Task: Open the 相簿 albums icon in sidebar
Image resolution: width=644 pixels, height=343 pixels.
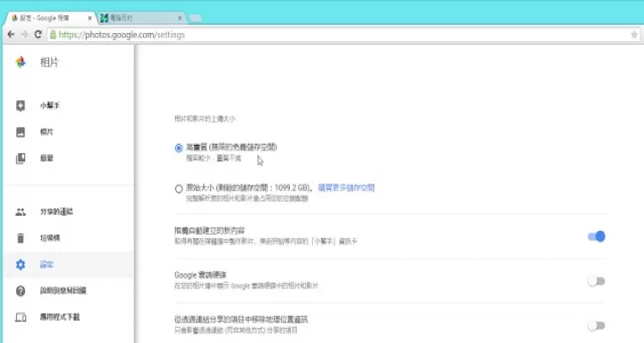Action: (x=21, y=159)
